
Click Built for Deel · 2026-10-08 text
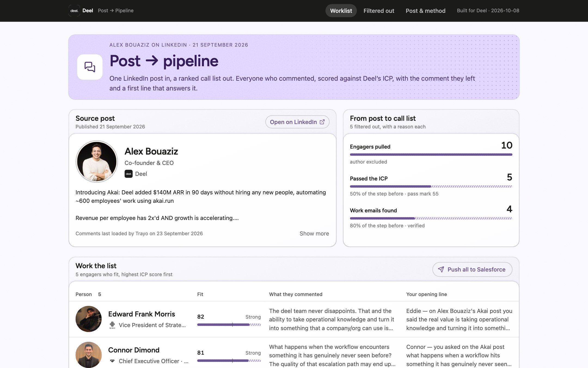pos(488,11)
